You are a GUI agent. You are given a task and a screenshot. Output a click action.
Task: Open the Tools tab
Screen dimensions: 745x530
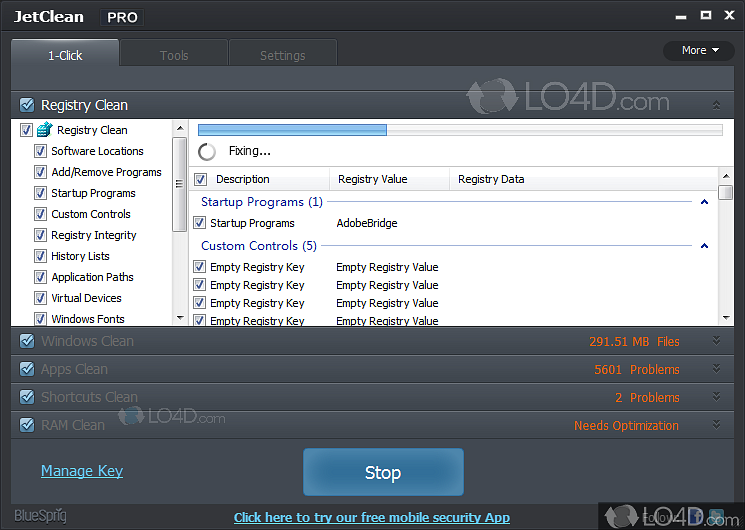[174, 55]
